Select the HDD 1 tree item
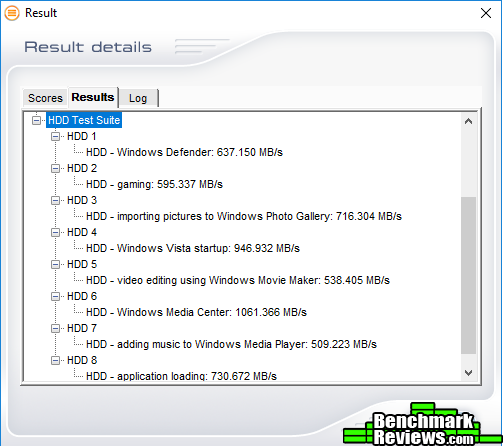 pyautogui.click(x=82, y=136)
